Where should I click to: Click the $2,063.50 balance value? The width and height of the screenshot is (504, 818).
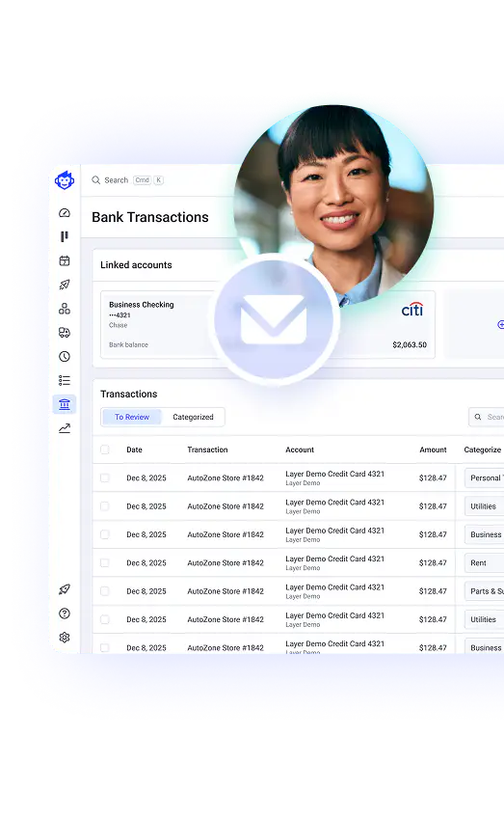pyautogui.click(x=410, y=344)
